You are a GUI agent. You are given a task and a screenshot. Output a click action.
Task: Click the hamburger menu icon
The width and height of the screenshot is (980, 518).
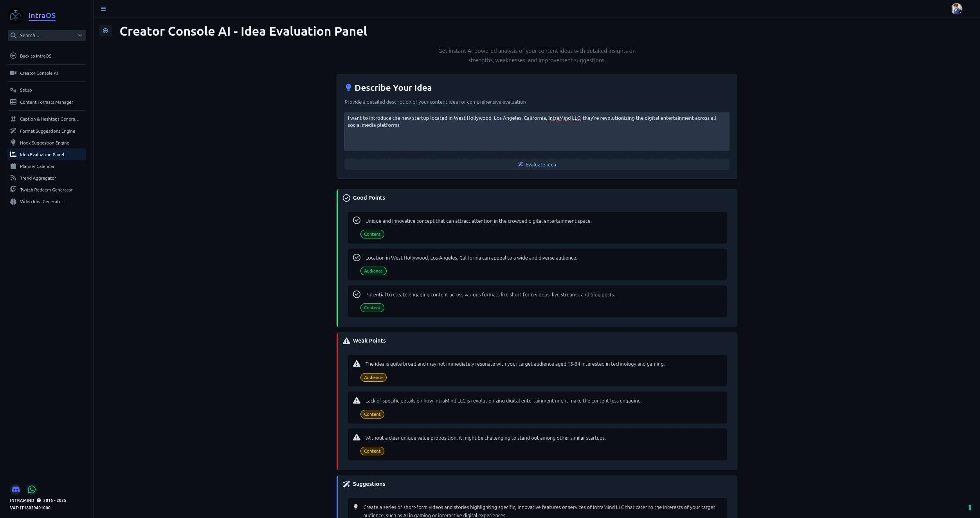[x=103, y=9]
